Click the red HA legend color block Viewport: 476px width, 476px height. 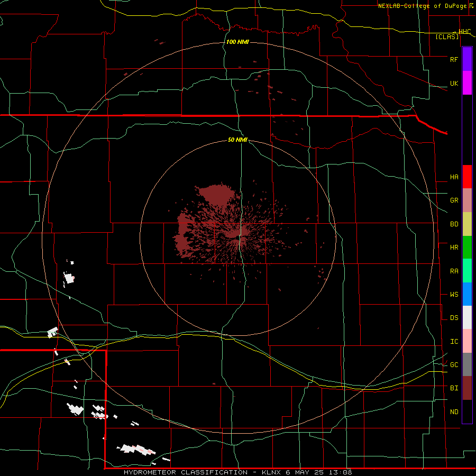[x=467, y=177]
